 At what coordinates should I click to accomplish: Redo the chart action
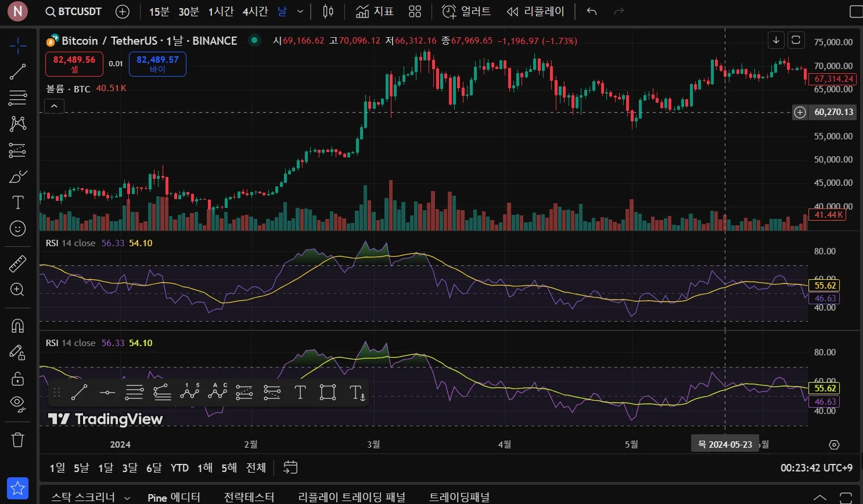pyautogui.click(x=619, y=12)
